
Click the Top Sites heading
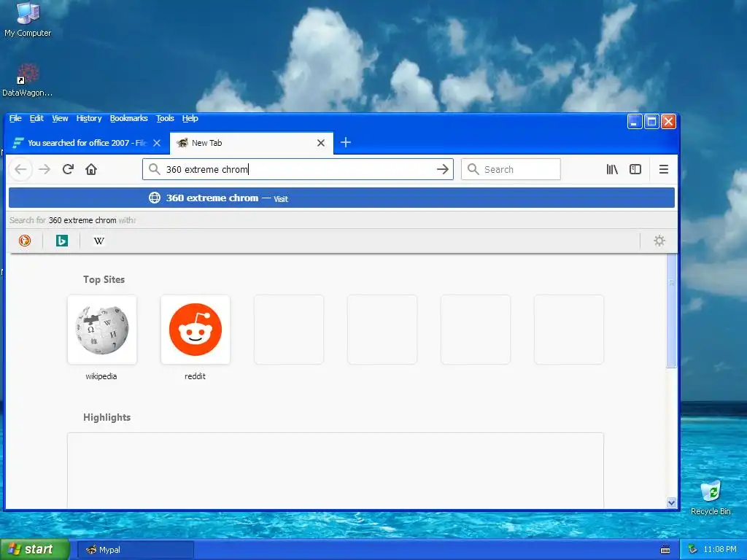pyautogui.click(x=104, y=279)
